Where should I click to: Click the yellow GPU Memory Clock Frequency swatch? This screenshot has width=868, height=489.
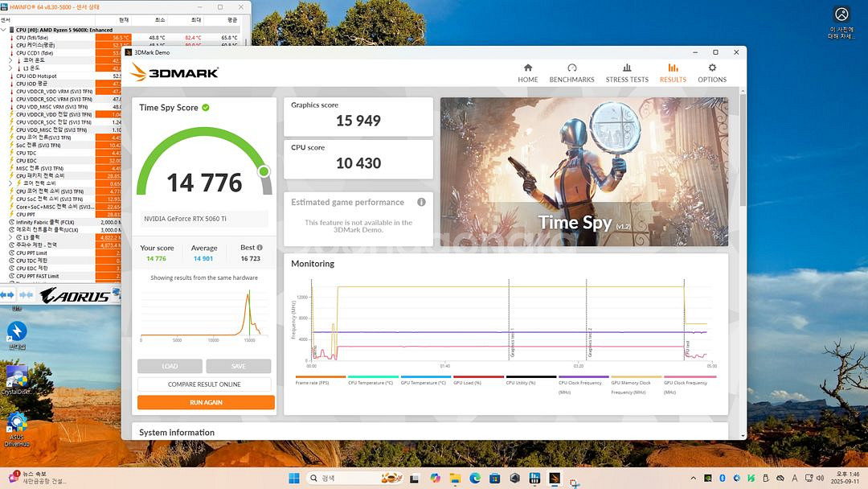pos(636,376)
